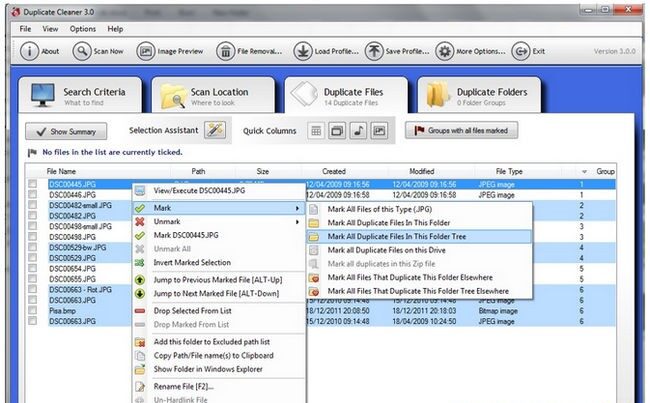Select the music note Quick Columns icon
650x403 pixels.
coord(358,131)
